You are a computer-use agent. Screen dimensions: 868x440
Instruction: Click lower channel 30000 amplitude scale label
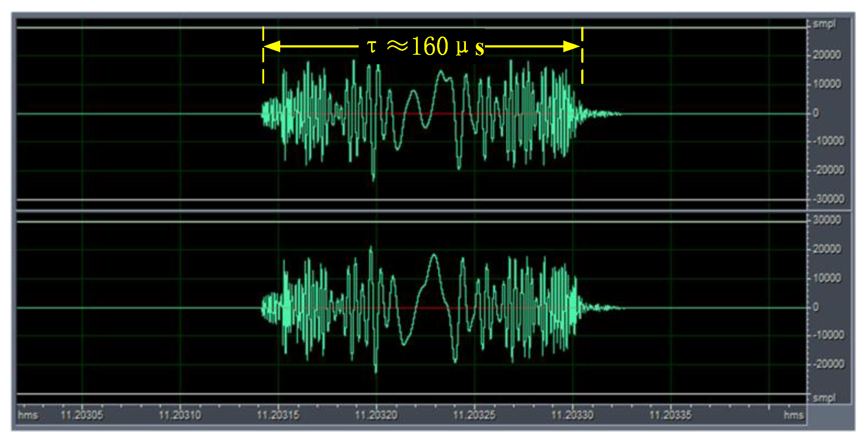827,220
